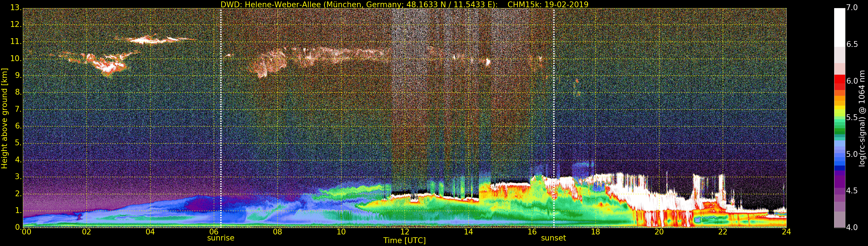Click time axis tick '12'

point(405,232)
